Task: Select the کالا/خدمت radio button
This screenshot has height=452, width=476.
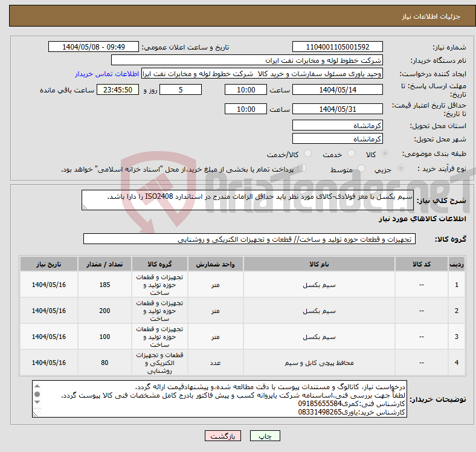Action: [x=308, y=153]
